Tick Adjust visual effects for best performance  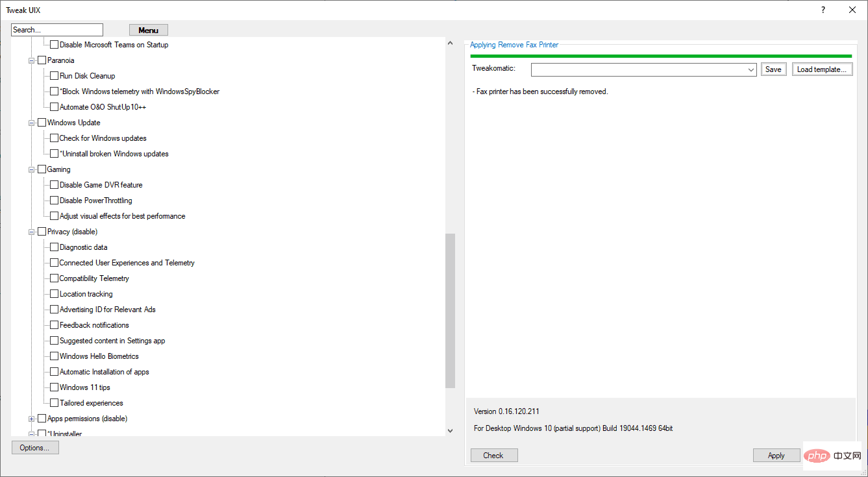point(55,216)
